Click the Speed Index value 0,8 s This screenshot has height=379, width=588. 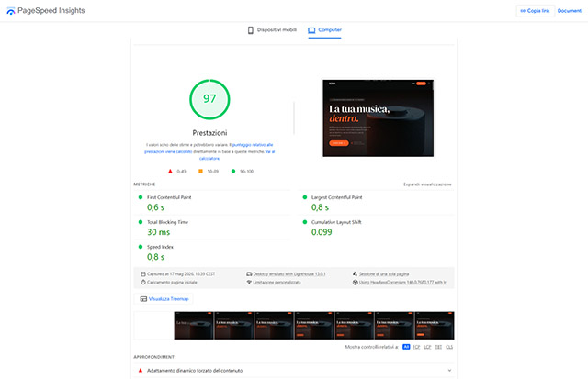[x=155, y=257]
